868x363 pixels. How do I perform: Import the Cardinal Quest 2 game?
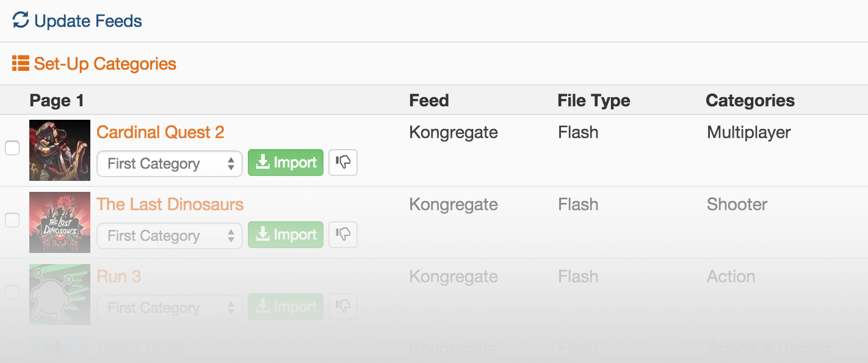click(286, 163)
